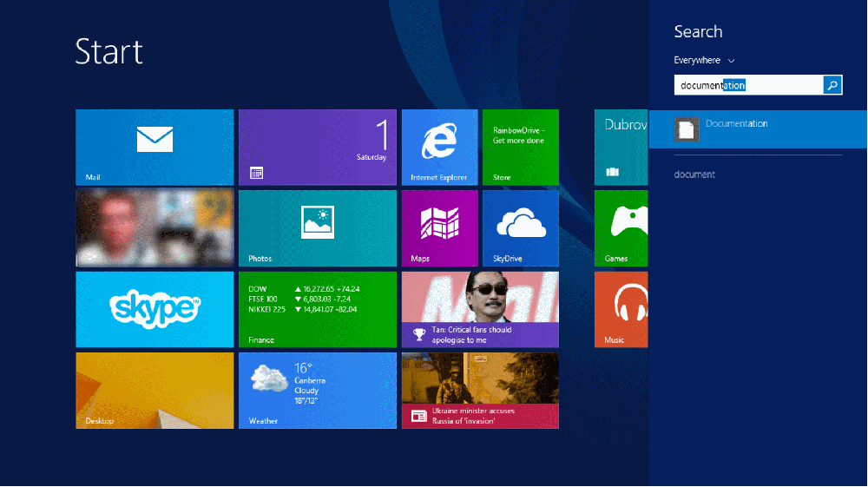Viewport: 868px width, 487px height.
Task: Open the Travel tile showing Dubrovnik
Action: click(621, 148)
